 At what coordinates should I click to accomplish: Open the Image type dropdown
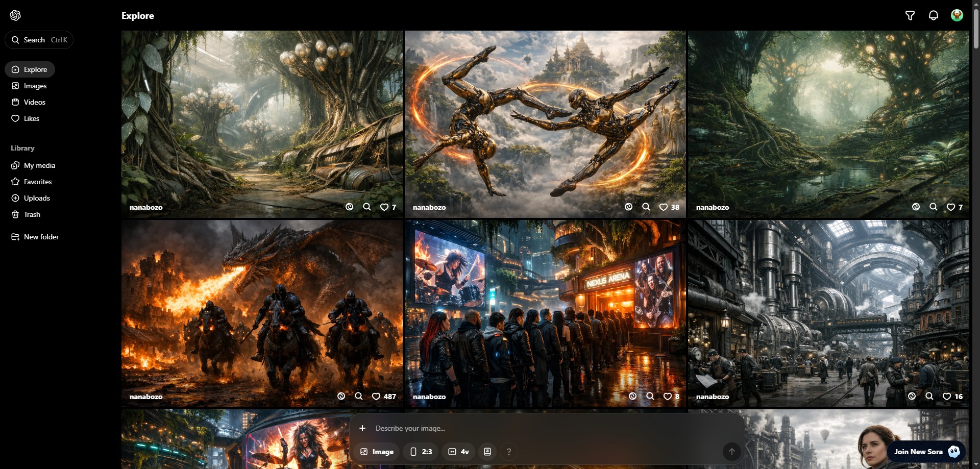pos(377,452)
